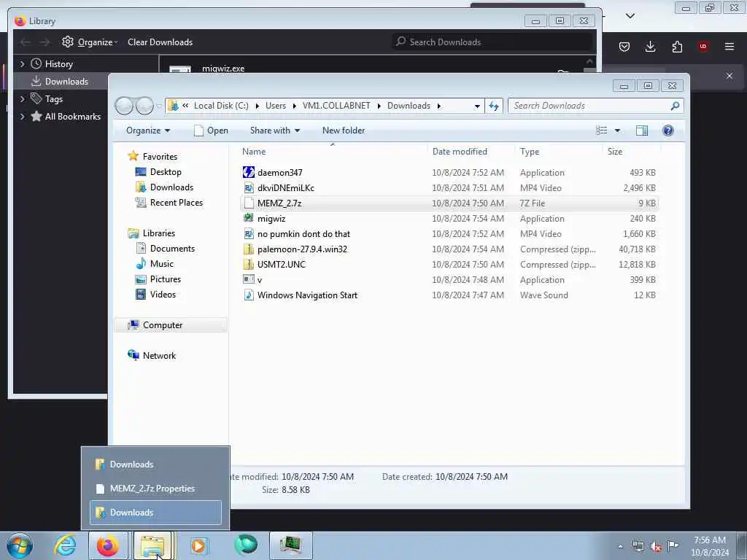Switch to MEMZ_2.7z Properties window

(155, 489)
